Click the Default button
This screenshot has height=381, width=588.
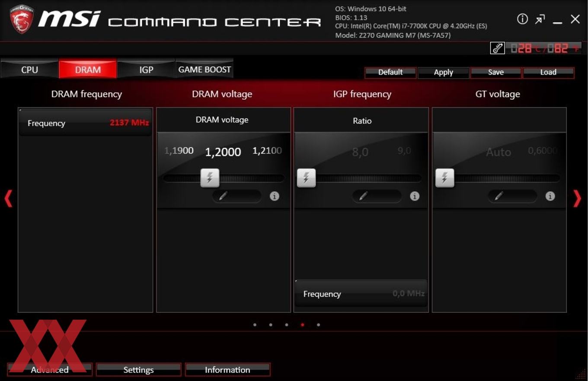click(390, 72)
